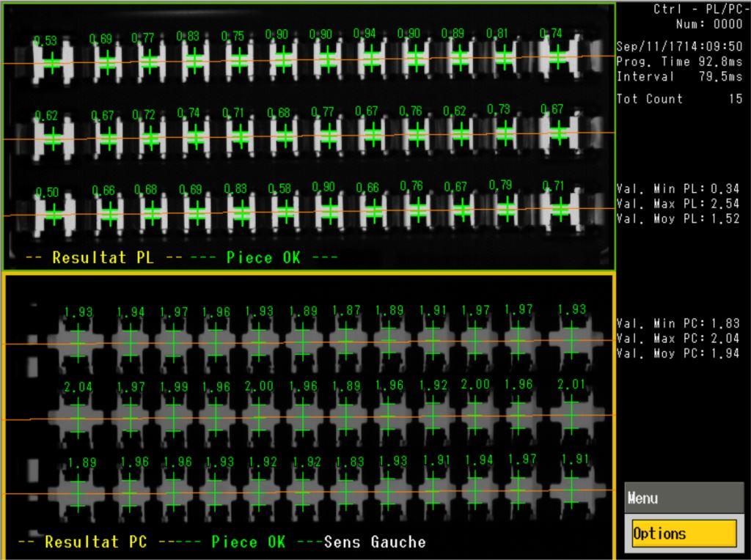751x560 pixels.
Task: Click the yellow Options button
Action: point(684,533)
